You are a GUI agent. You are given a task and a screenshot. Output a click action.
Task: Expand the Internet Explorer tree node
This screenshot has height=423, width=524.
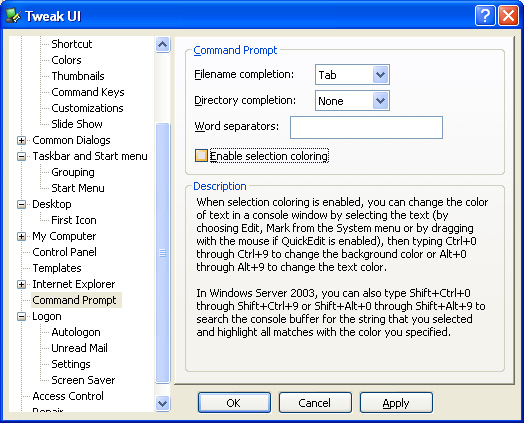click(x=21, y=284)
